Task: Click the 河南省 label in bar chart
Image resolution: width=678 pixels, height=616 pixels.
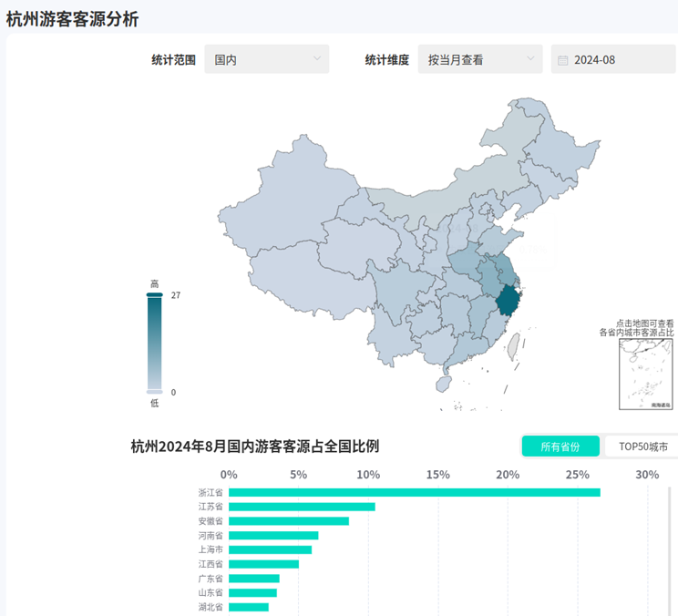Action: (210, 536)
